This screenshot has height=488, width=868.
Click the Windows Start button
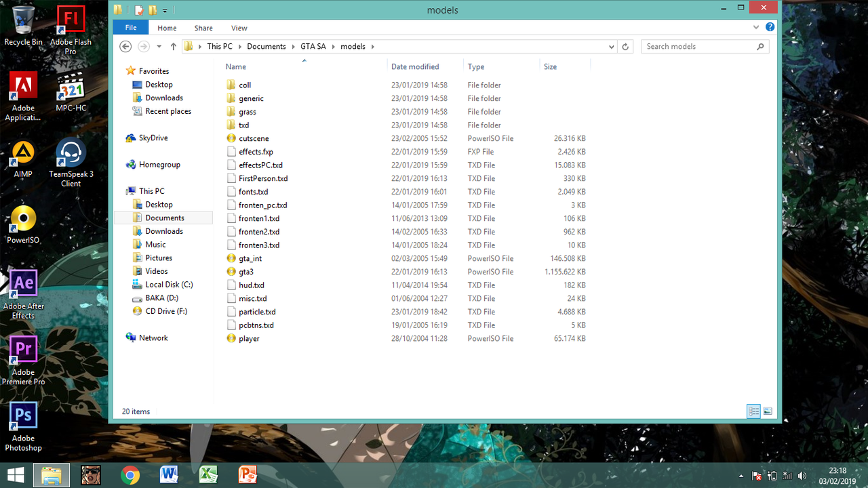[x=16, y=475]
